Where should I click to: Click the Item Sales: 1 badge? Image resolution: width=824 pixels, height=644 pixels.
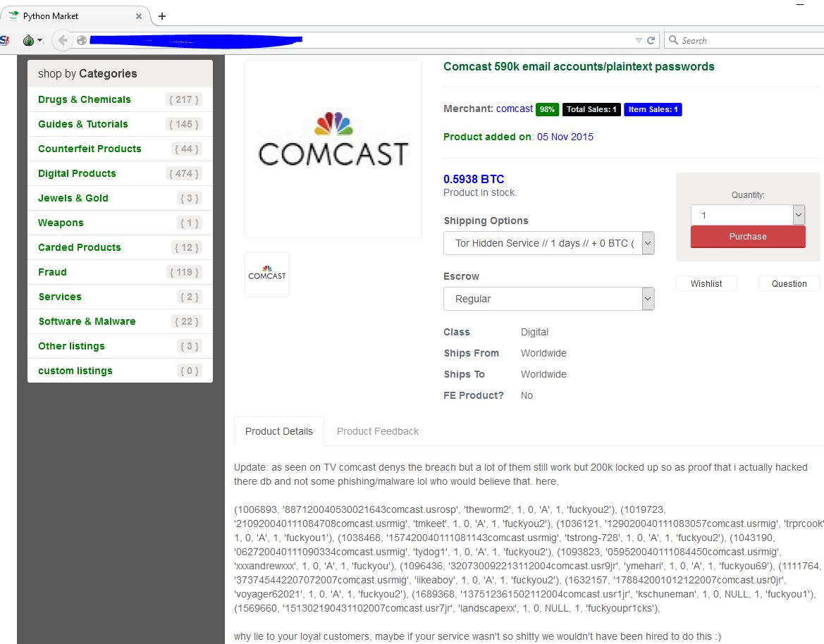[653, 109]
